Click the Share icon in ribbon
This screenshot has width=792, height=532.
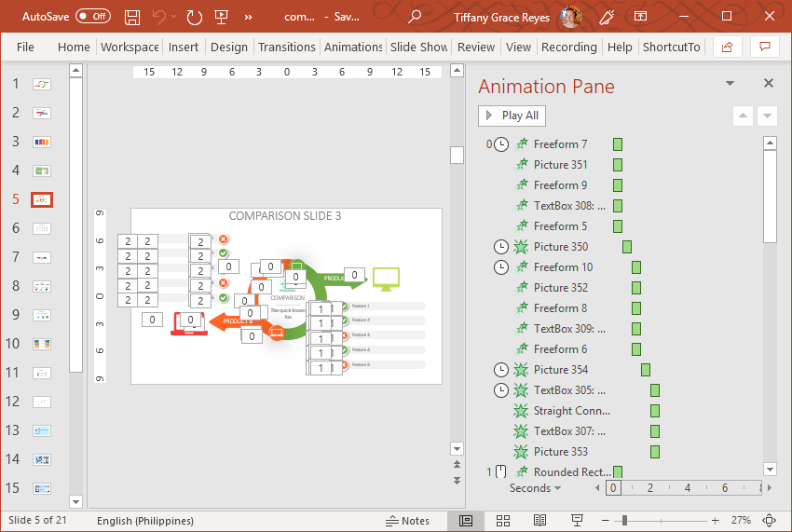[x=728, y=47]
